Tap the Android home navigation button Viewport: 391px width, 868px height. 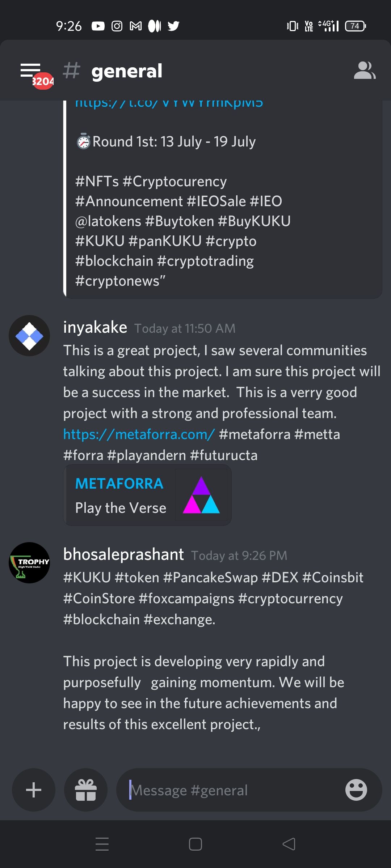coord(195,844)
